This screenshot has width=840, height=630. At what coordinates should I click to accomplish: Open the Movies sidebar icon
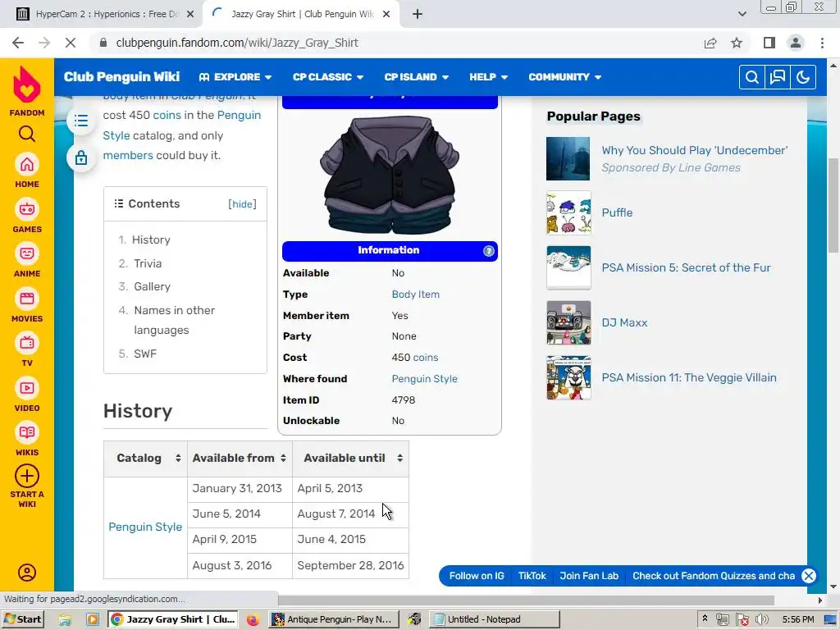pos(27,299)
